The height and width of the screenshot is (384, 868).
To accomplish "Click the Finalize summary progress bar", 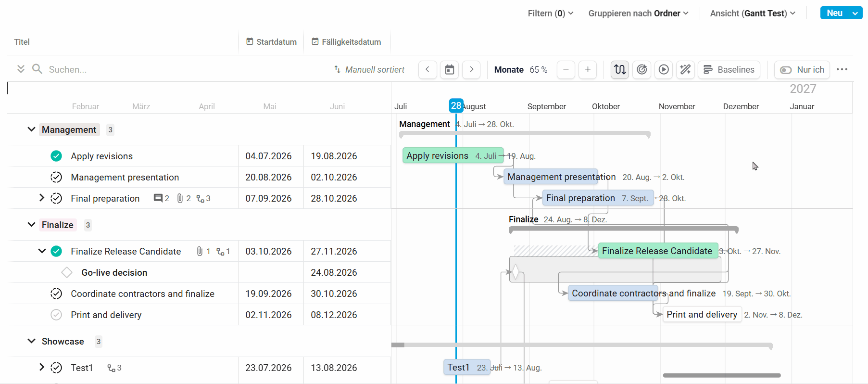I will click(624, 229).
